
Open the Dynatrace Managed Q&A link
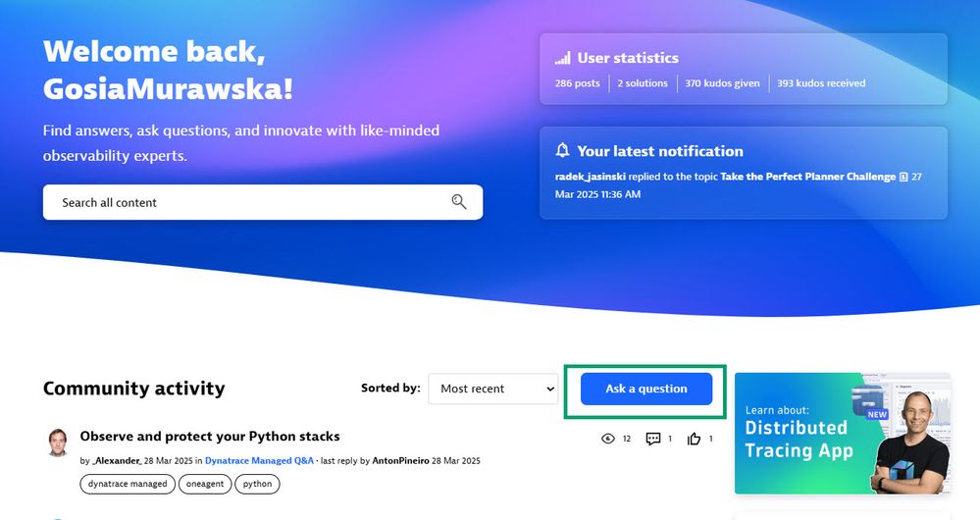pos(259,460)
